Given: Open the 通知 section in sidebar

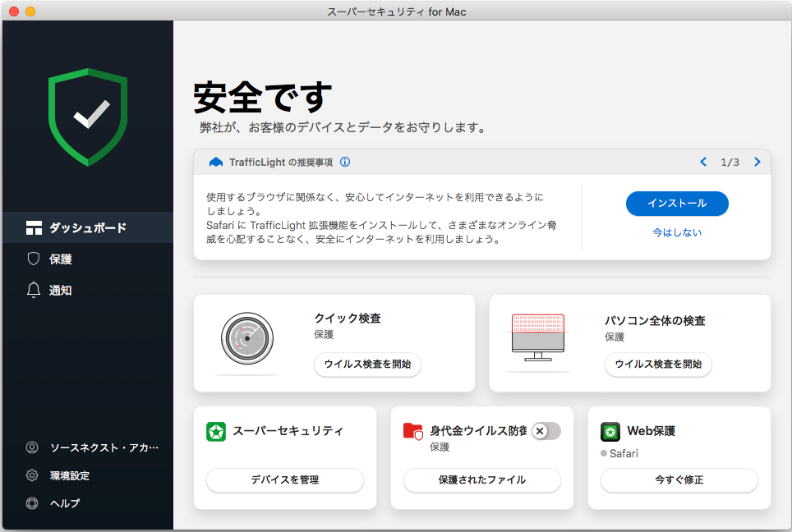Looking at the screenshot, I should [x=88, y=291].
